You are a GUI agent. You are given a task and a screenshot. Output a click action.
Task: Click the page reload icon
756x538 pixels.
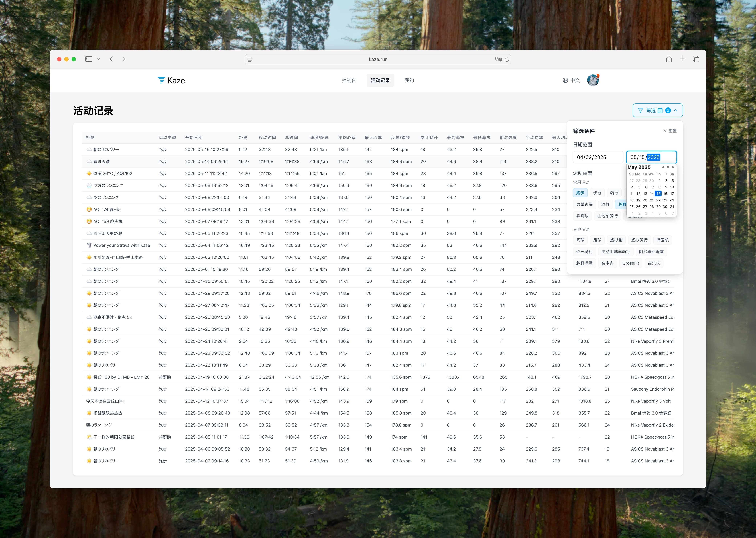tap(507, 59)
